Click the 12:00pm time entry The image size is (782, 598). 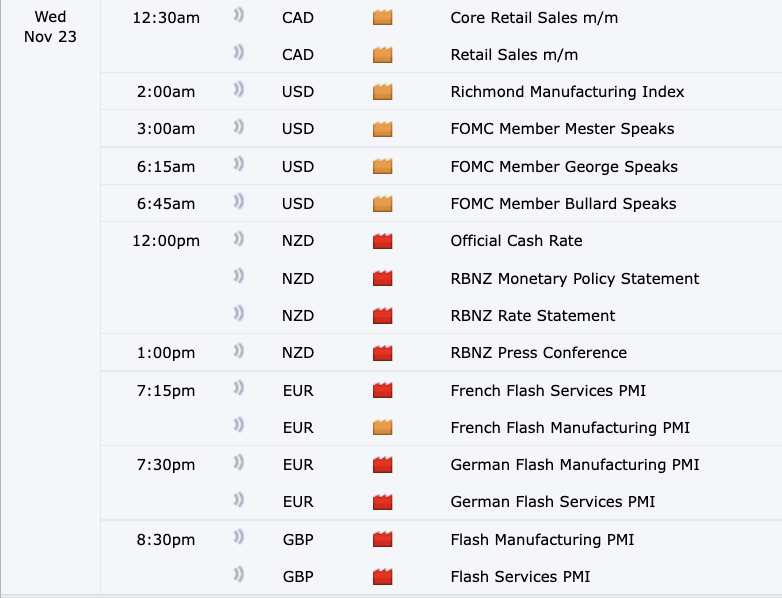tap(166, 241)
